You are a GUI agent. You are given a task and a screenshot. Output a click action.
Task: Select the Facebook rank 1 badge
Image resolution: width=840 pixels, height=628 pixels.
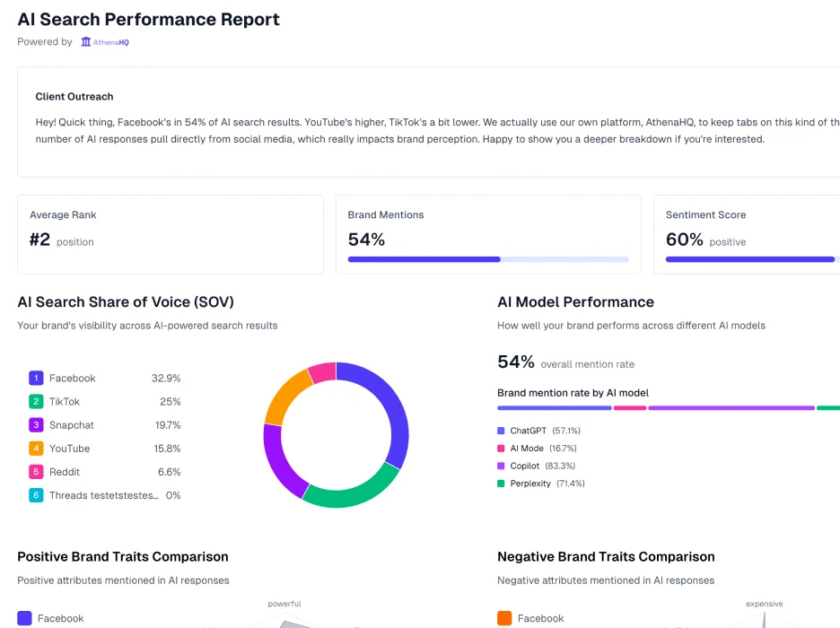coord(36,378)
